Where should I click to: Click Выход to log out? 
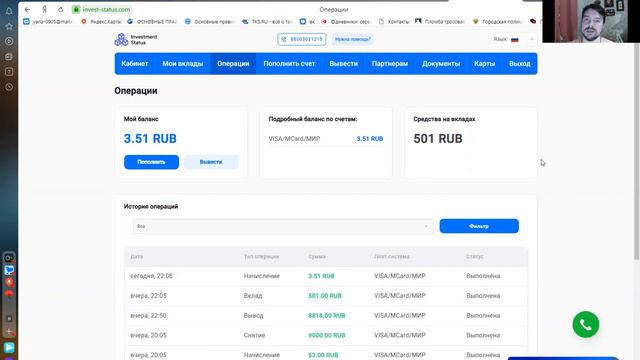(520, 64)
